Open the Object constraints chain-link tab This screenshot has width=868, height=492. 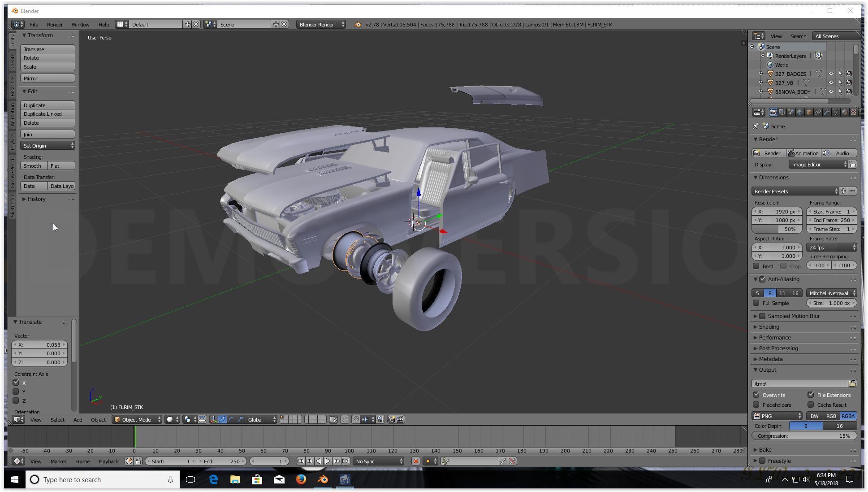pyautogui.click(x=818, y=112)
